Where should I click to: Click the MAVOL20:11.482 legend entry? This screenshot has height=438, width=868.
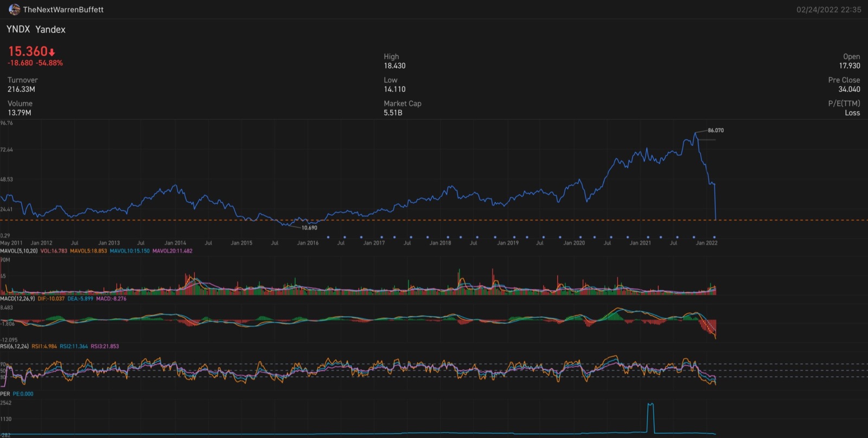point(173,251)
